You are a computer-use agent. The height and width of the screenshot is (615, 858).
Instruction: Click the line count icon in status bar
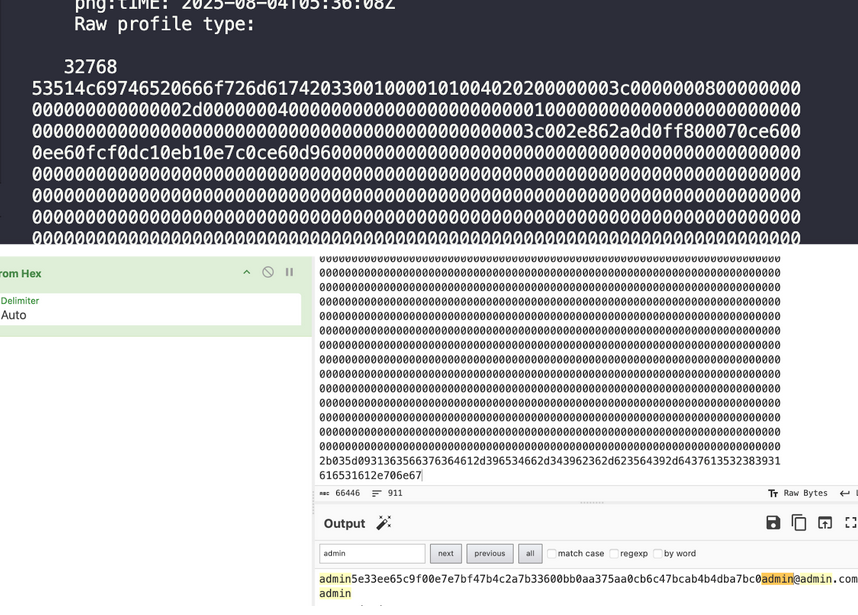point(377,493)
